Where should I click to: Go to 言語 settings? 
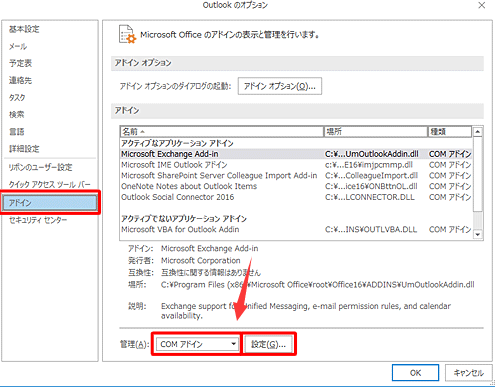[x=16, y=132]
